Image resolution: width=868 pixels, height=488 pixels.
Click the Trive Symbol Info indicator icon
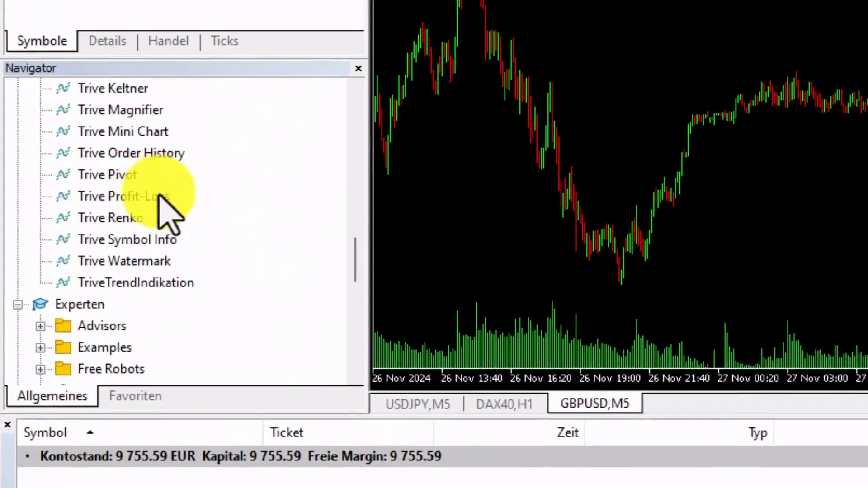pyautogui.click(x=63, y=239)
